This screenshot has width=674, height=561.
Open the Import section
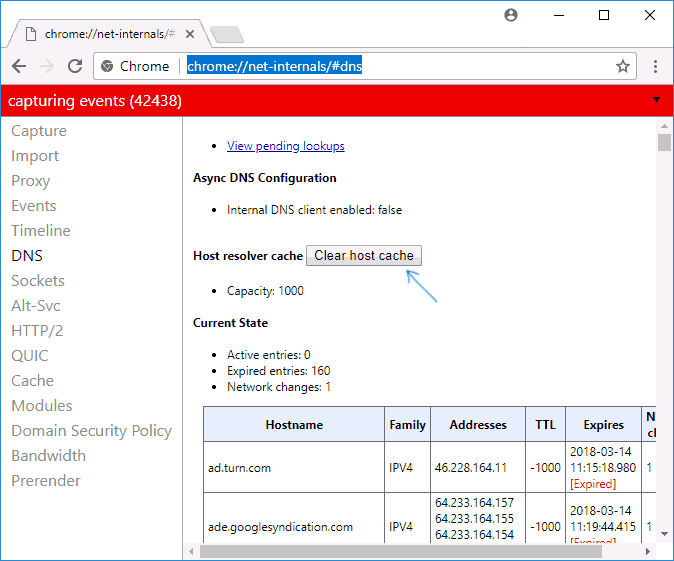click(x=35, y=156)
